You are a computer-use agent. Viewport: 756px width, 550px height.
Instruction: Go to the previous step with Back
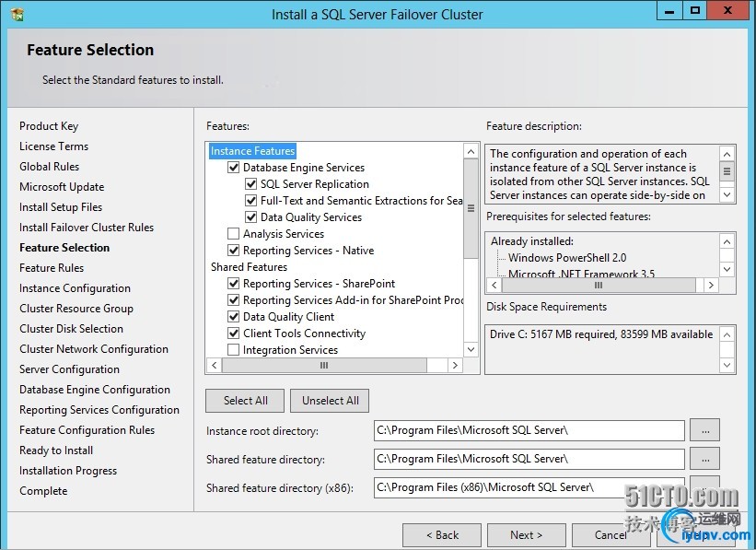[x=442, y=535]
